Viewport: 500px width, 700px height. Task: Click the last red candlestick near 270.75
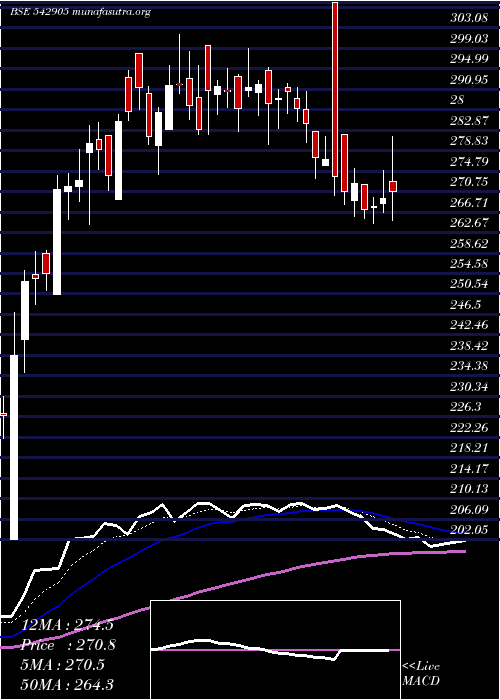coord(393,186)
